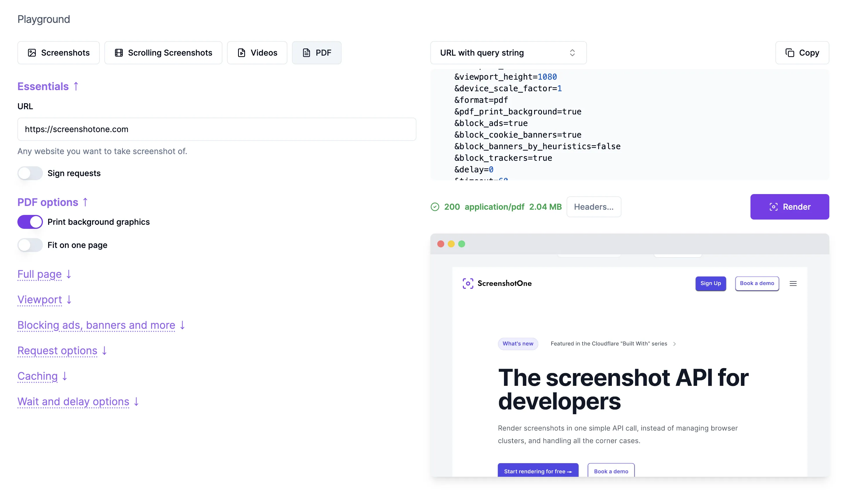Disable Print background graphics toggle
The width and height of the screenshot is (845, 504).
[30, 222]
